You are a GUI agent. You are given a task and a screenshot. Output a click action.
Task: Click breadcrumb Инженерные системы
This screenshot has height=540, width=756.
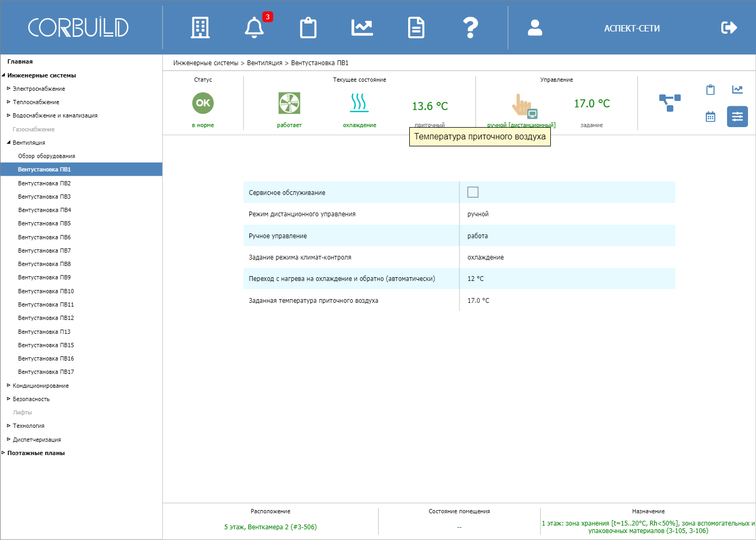pos(206,63)
